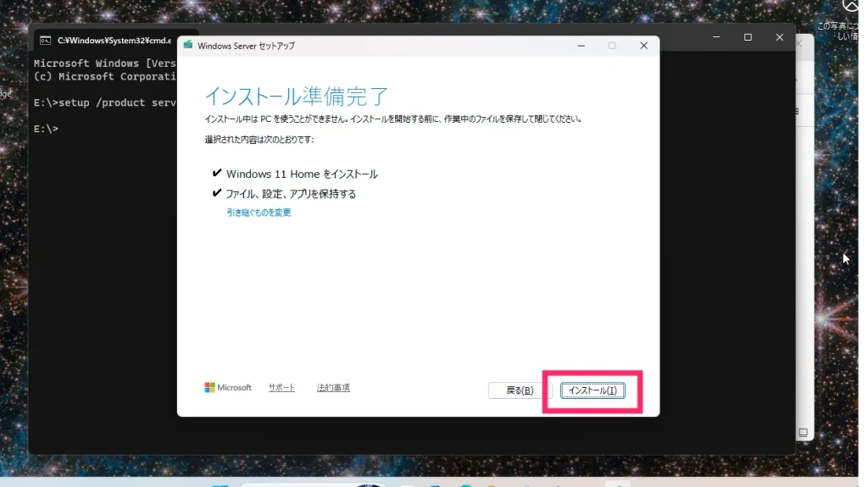Click the cmd.exe window title icon
This screenshot has width=868, height=487.
click(x=46, y=41)
